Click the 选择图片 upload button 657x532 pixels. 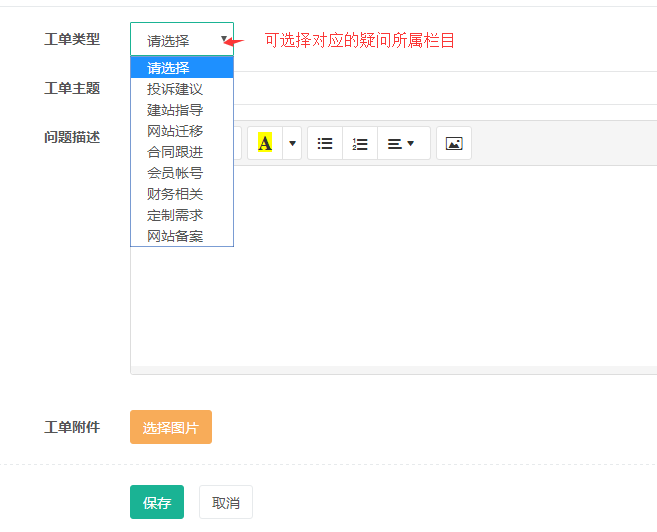[171, 427]
